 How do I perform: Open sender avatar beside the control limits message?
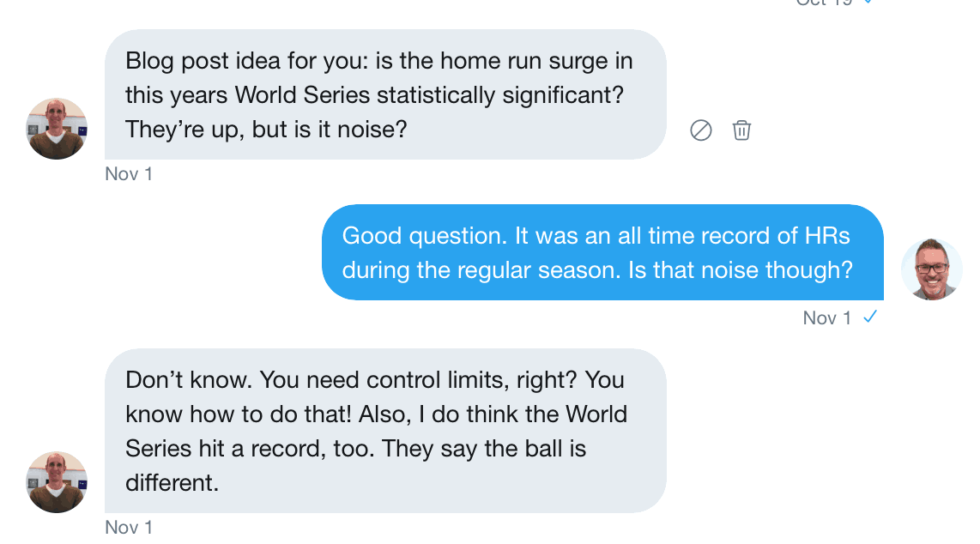pos(57,482)
